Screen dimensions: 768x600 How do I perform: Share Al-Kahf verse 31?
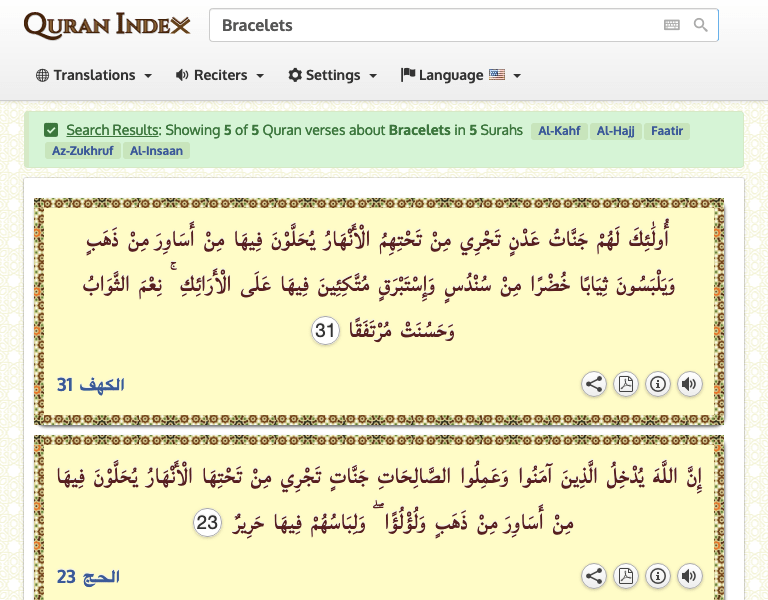coord(594,384)
